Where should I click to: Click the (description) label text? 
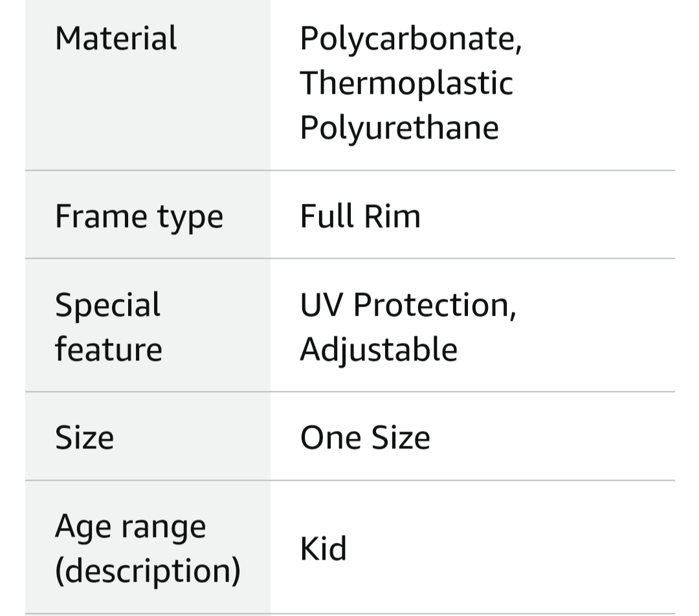point(148,571)
